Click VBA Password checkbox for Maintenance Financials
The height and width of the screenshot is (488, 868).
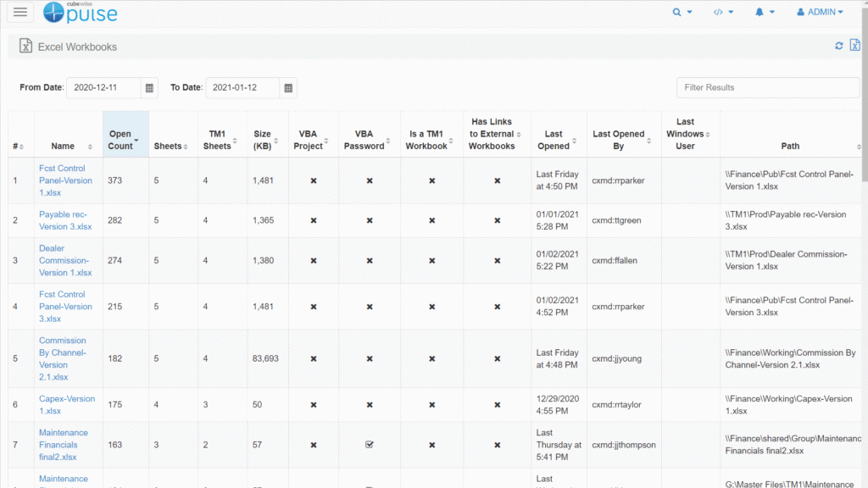370,445
